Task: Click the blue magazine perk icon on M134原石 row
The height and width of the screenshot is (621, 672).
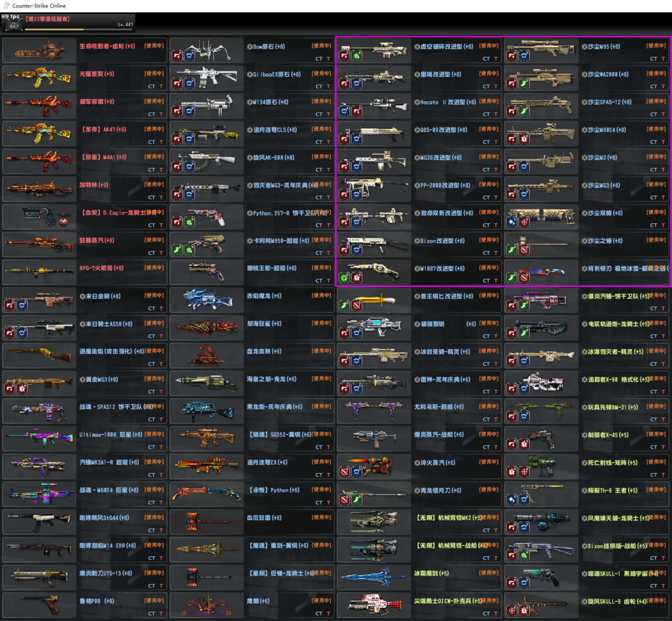Action: [x=189, y=111]
